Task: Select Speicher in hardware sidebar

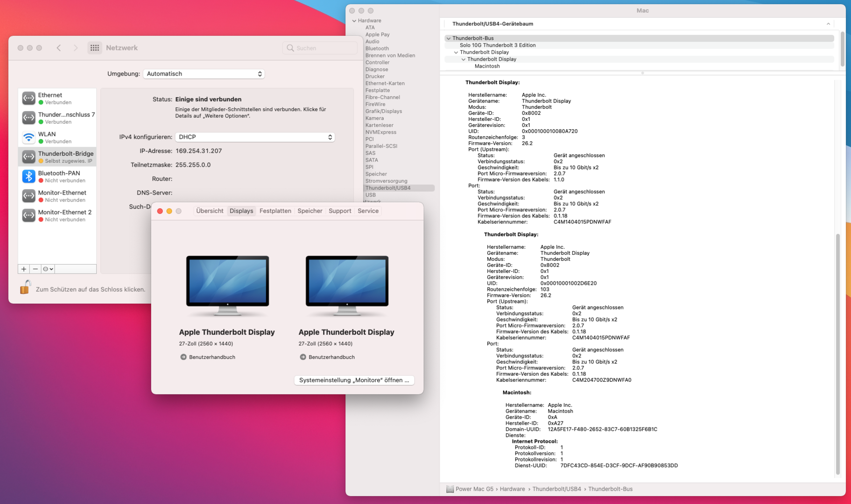Action: [376, 174]
